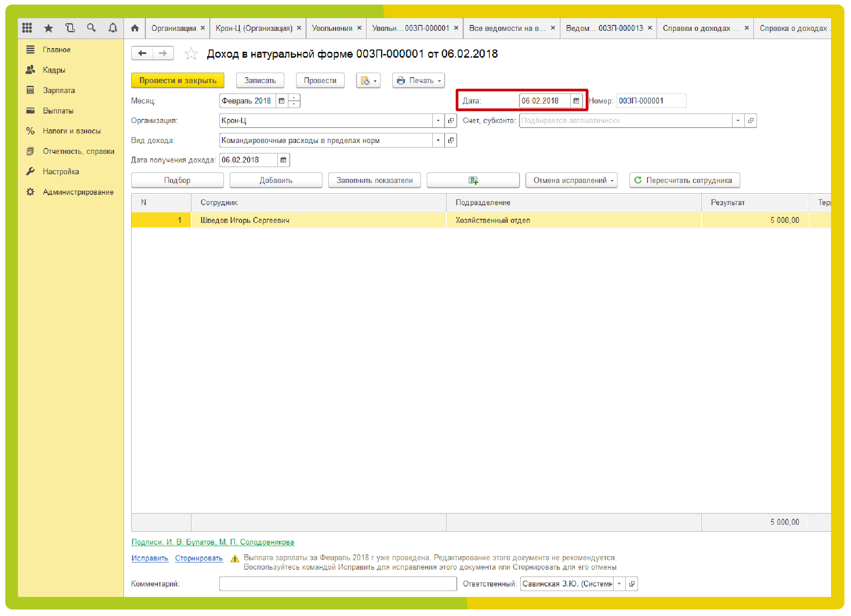Image resolution: width=851 pixels, height=616 pixels.
Task: Click the Хозяйственный отдел cell
Action: (x=574, y=220)
